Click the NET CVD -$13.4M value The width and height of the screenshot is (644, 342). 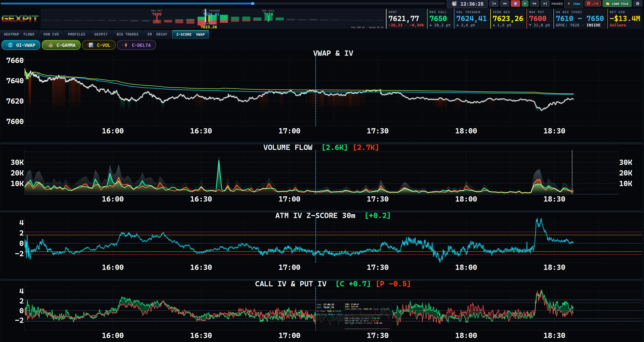coord(625,19)
